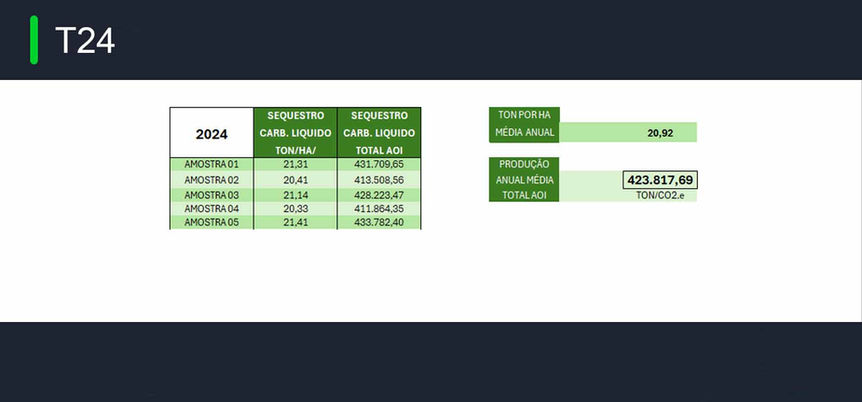Click the PRODUÇÃO label cell
Viewport: 862px width, 402px height.
tap(523, 164)
